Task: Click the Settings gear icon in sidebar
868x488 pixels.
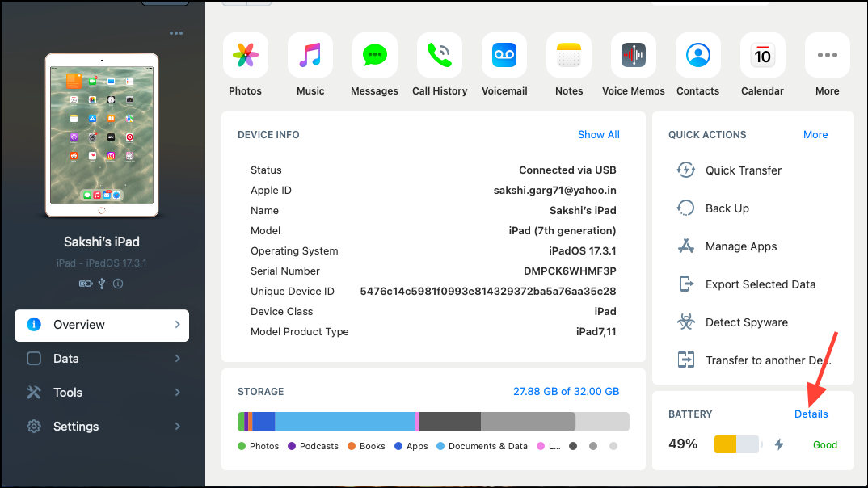Action: 34,426
